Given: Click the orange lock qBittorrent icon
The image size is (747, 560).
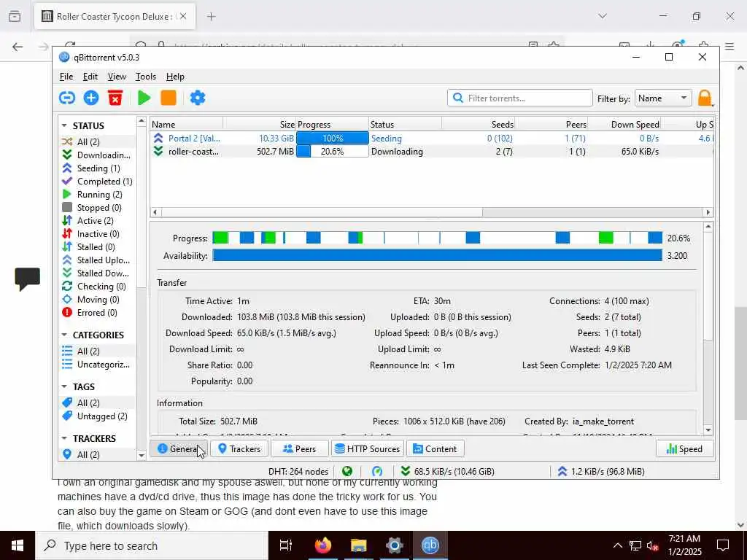Looking at the screenshot, I should (x=705, y=98).
